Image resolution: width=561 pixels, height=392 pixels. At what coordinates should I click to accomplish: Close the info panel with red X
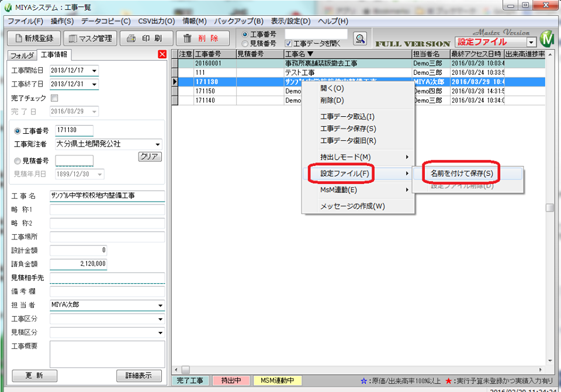[162, 54]
